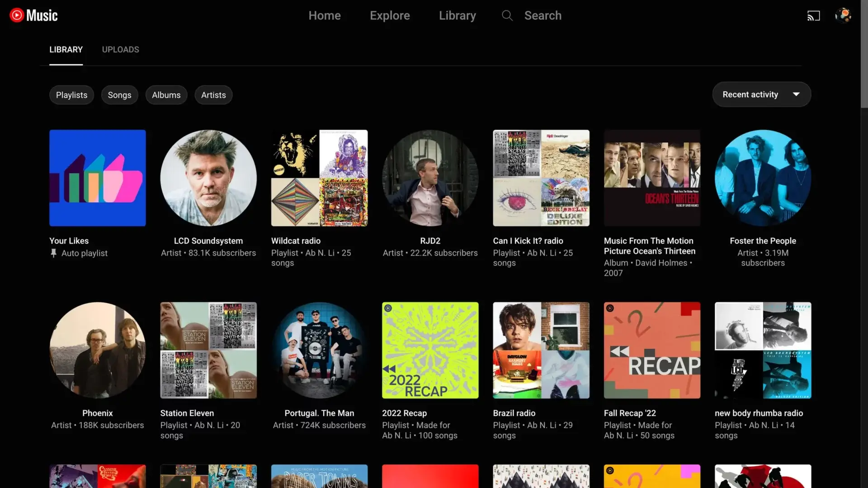Click the Playlists filter button
The width and height of the screenshot is (868, 488).
click(71, 95)
